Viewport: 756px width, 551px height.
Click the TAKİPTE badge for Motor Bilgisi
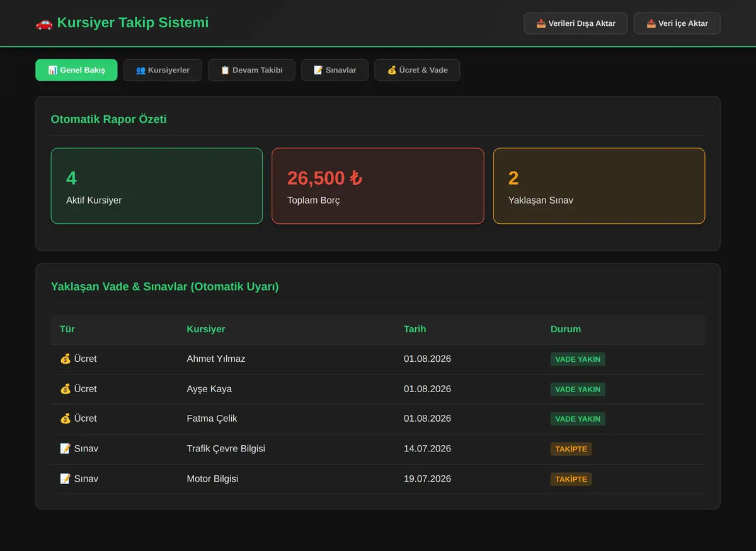pos(571,480)
